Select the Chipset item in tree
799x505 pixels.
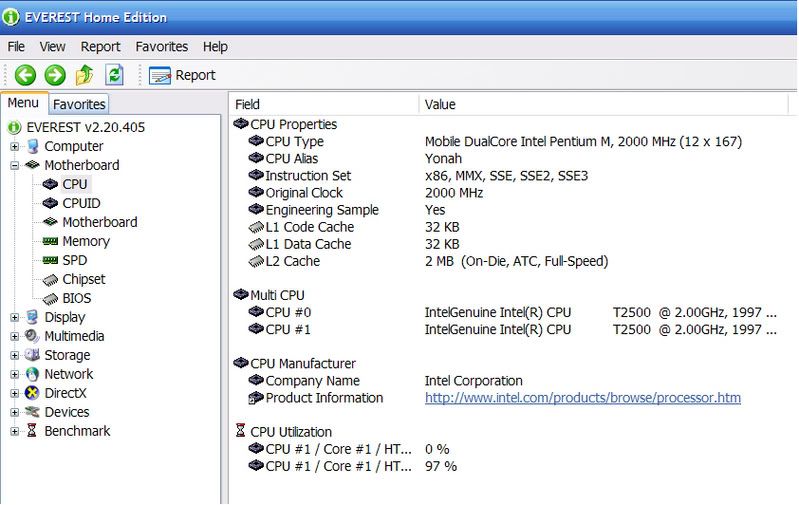tap(84, 279)
